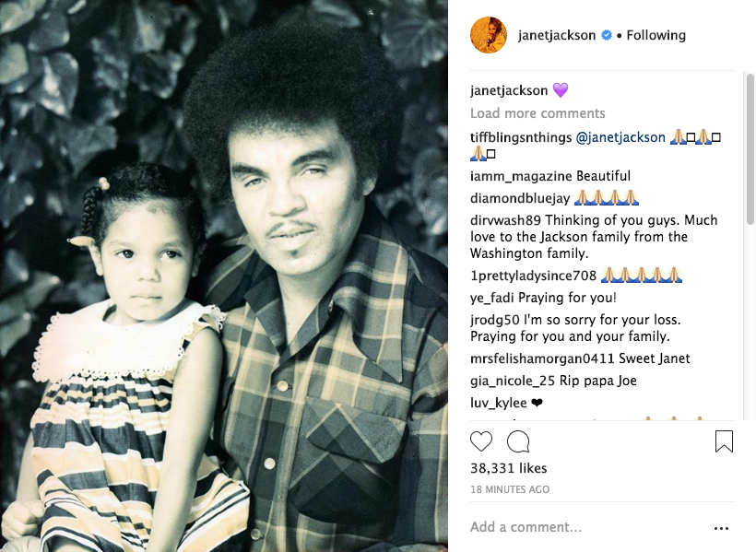This screenshot has height=552, width=756.
Task: Click the 18 minutes ago timestamp
Action: (510, 488)
